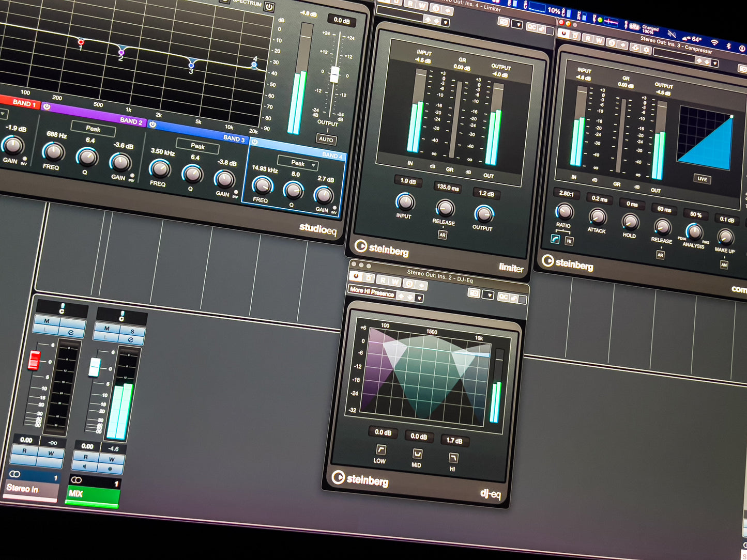The width and height of the screenshot is (747, 560).
Task: Open the Limiter functions menu arrow beside camera
Action: click(517, 24)
